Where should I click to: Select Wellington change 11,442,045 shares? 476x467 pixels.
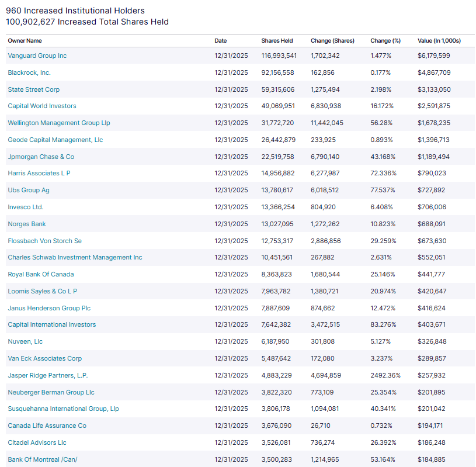click(327, 123)
